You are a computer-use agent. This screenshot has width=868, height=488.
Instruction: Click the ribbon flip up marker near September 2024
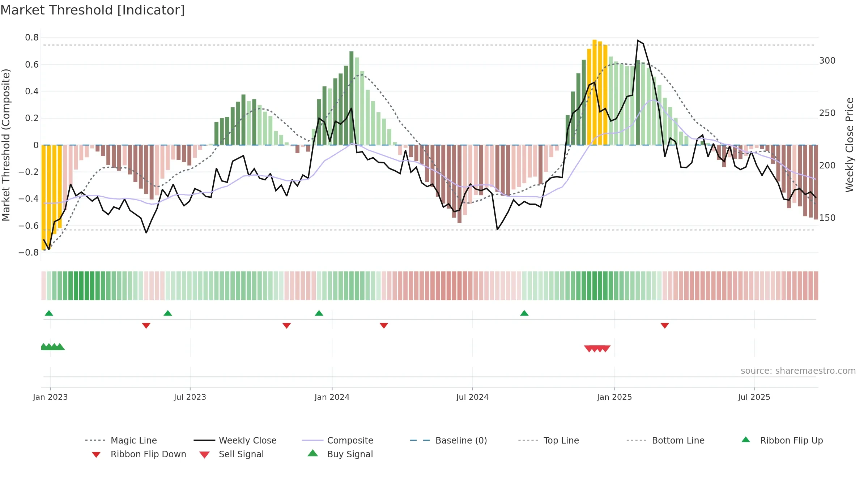(524, 313)
